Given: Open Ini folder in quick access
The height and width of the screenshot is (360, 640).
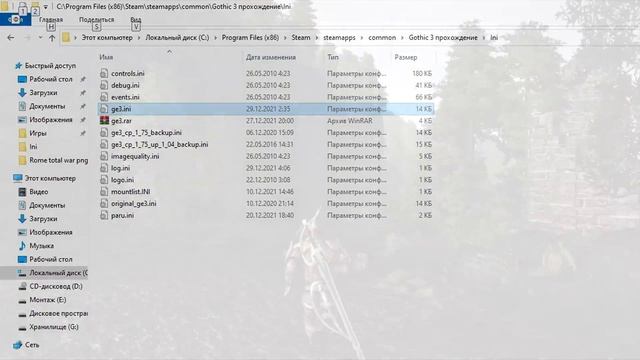Looking at the screenshot, I should click(33, 147).
